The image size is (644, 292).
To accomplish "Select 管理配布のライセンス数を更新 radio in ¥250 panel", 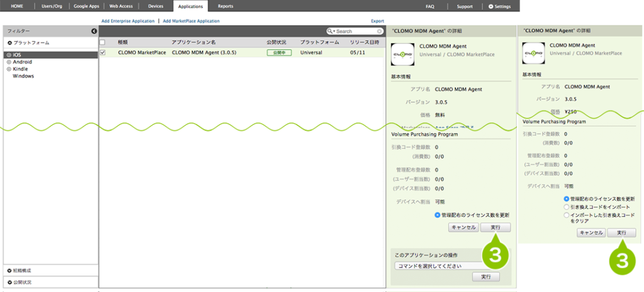I will [567, 198].
